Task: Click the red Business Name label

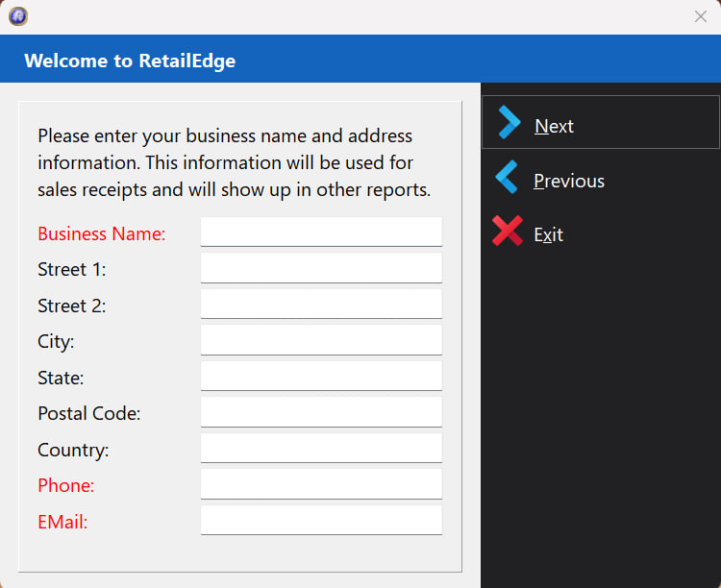Action: (101, 234)
